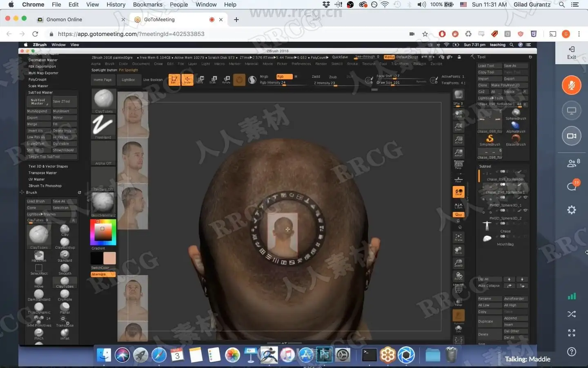Select the Clay brush icon
Viewport: 588px width, 368px height.
[65, 229]
